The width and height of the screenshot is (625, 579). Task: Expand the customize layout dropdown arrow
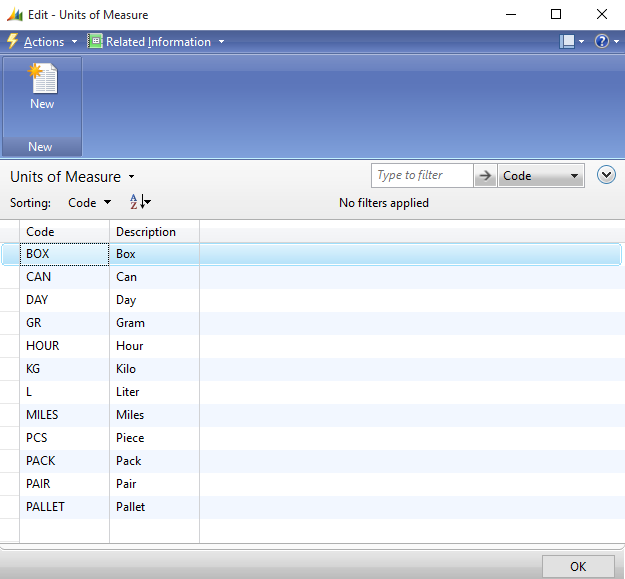pyautogui.click(x=581, y=41)
